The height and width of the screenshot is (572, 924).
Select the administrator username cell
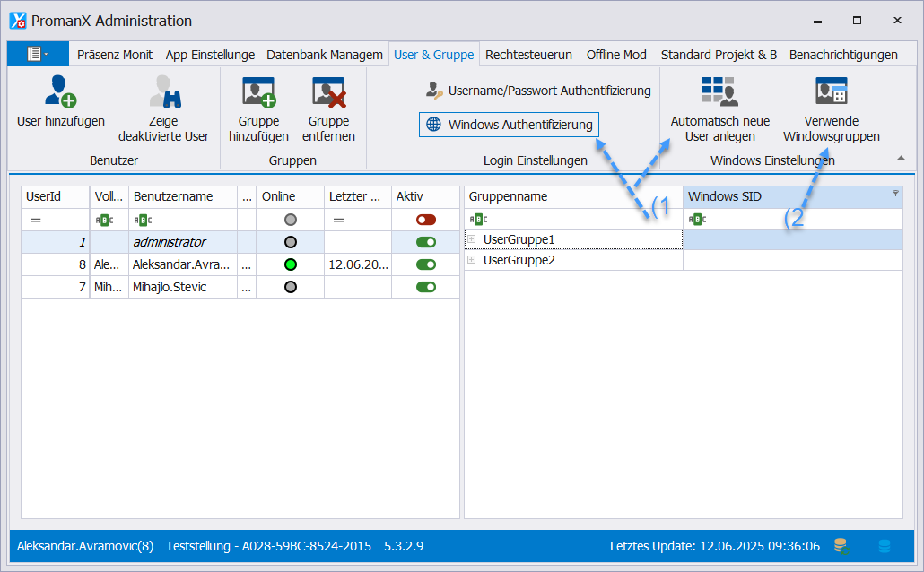[x=183, y=242]
